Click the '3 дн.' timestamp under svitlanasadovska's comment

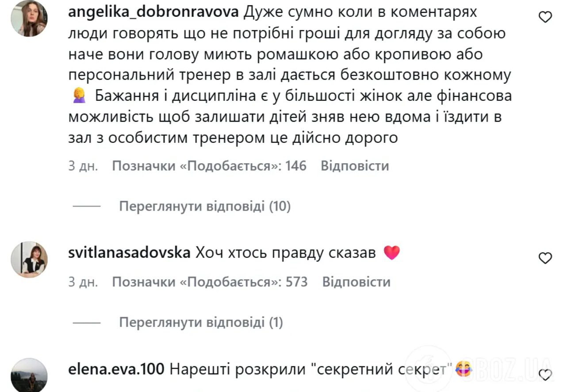pyautogui.click(x=83, y=282)
